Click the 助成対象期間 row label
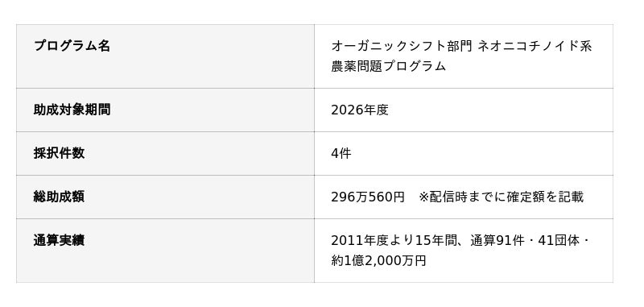644x307 pixels. 72,110
